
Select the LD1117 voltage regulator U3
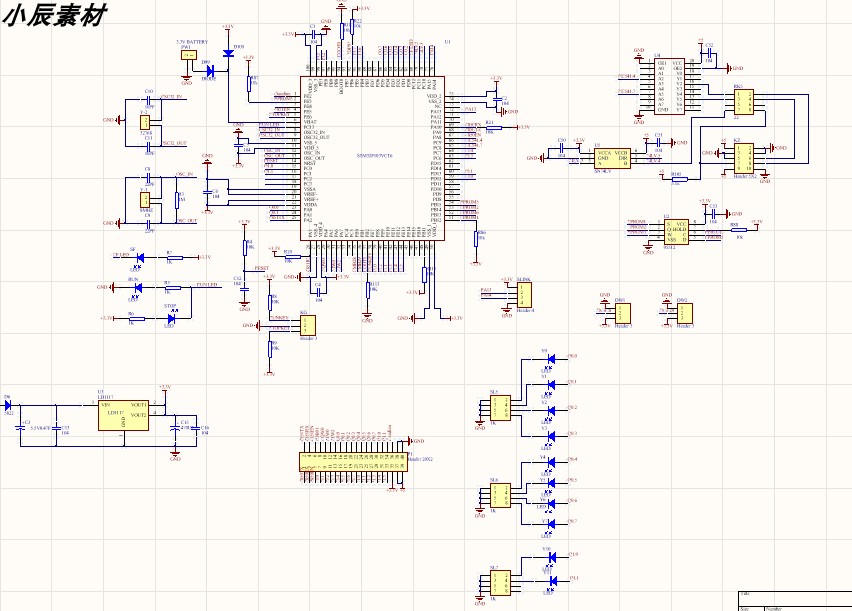[123, 416]
